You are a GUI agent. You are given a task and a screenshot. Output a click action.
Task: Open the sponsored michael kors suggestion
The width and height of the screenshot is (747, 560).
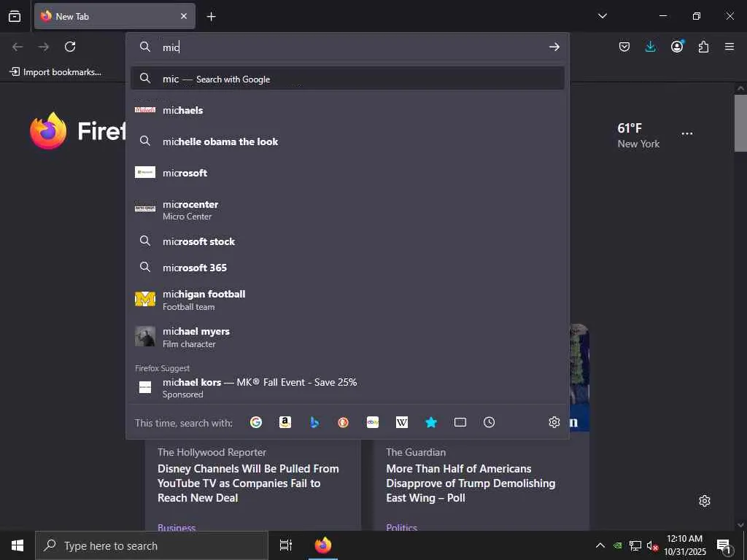click(x=347, y=388)
